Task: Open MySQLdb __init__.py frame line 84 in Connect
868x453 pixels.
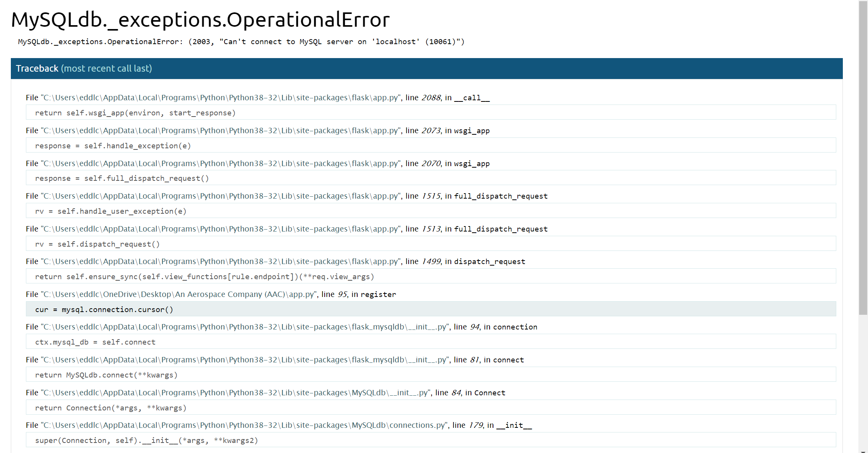Action: click(265, 393)
